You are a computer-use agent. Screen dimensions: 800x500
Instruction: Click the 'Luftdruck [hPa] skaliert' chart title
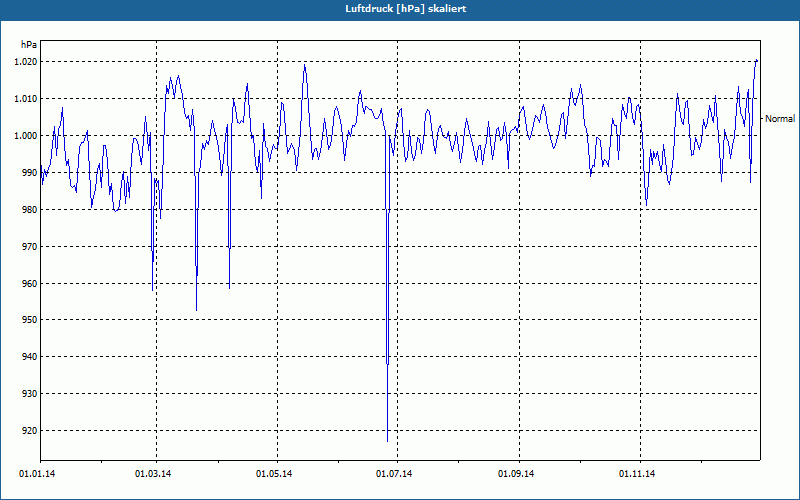tap(405, 9)
